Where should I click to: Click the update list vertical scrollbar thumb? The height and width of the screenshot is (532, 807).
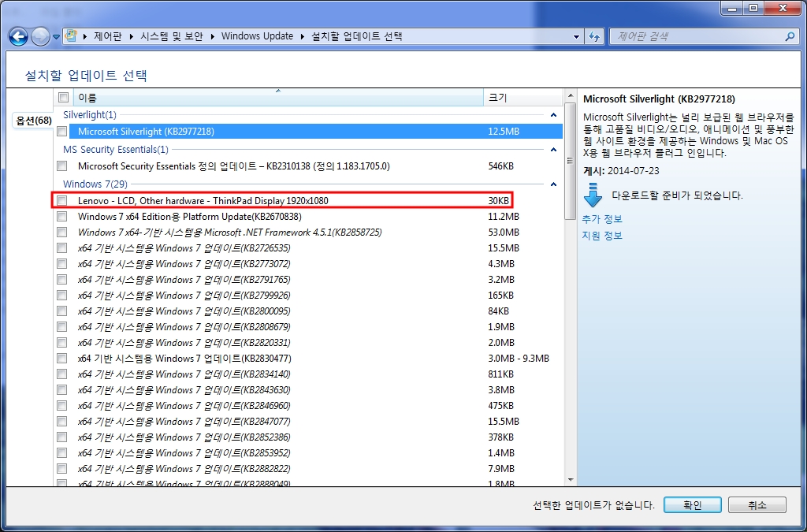(571, 161)
